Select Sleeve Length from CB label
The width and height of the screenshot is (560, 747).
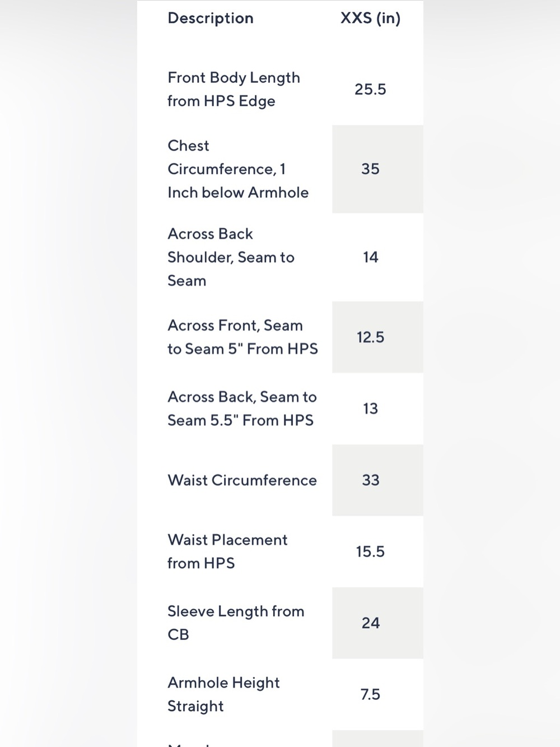(236, 623)
